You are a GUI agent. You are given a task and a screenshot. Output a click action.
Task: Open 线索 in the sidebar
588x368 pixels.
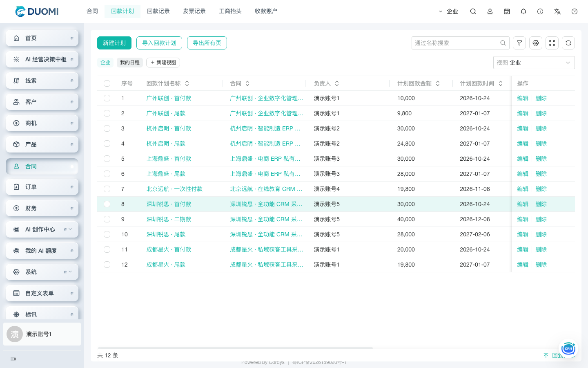point(42,81)
